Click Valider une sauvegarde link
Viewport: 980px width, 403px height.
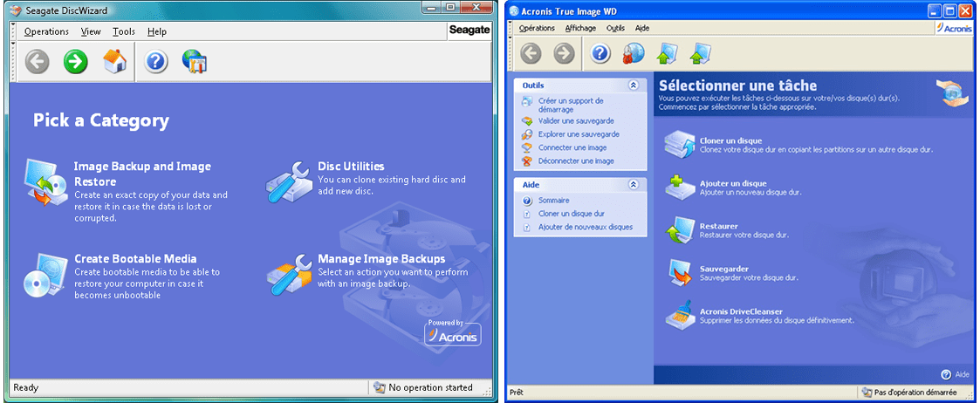576,120
